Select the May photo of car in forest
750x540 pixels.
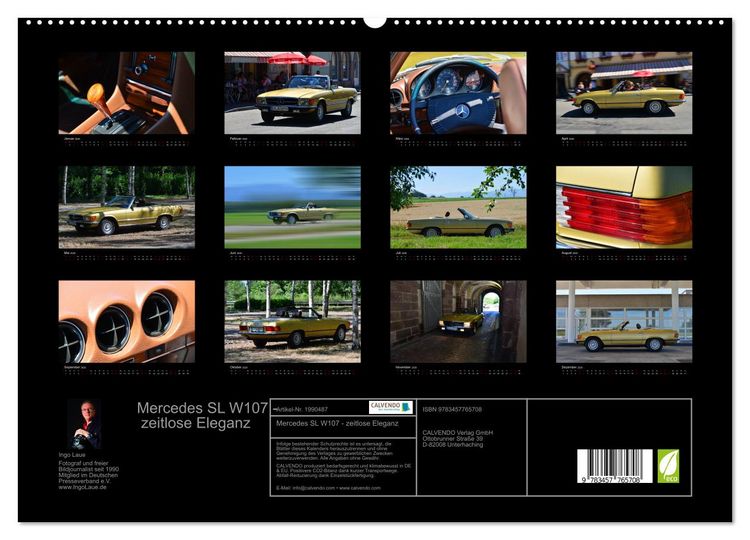point(126,207)
